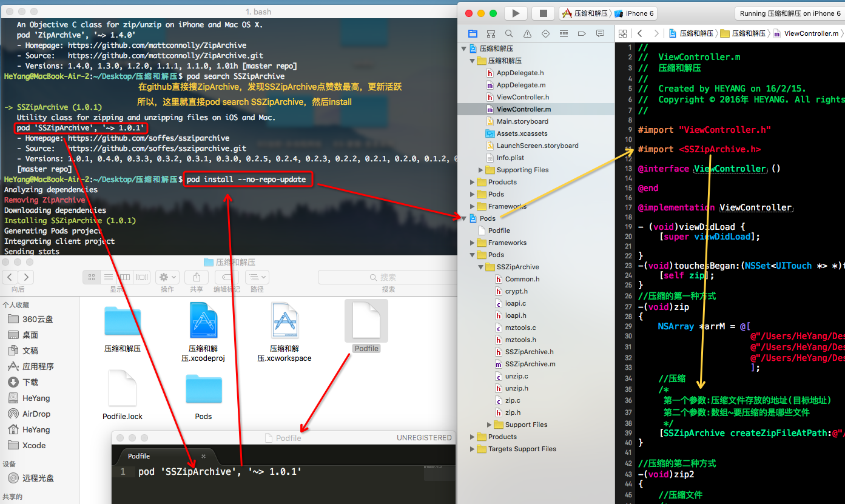Viewport: 845px width, 504px height.
Task: Go forward in Xcode editor history
Action: pos(656,33)
